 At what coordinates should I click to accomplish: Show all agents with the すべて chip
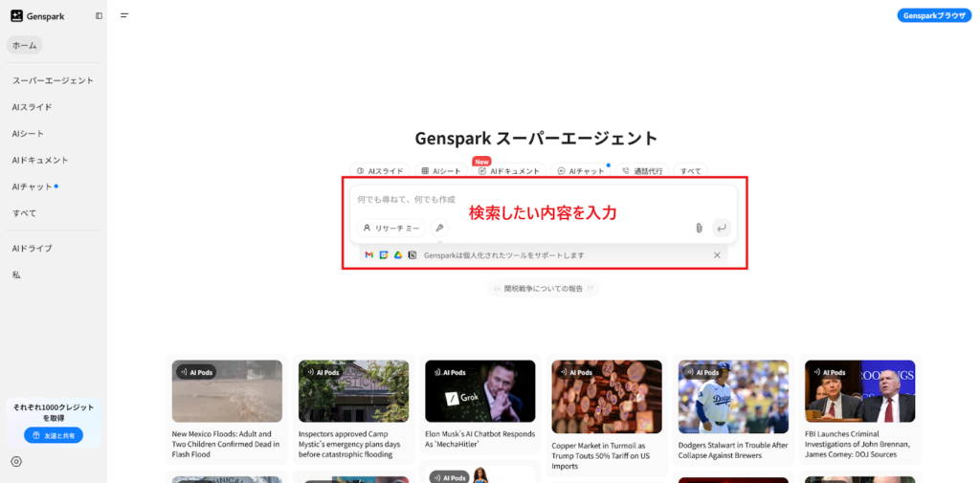point(690,171)
